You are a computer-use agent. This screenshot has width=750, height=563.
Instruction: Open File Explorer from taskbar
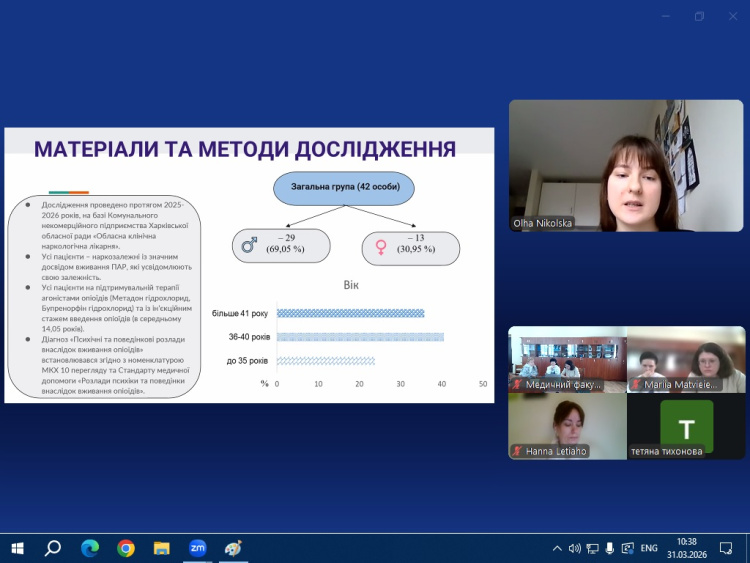coord(161,548)
